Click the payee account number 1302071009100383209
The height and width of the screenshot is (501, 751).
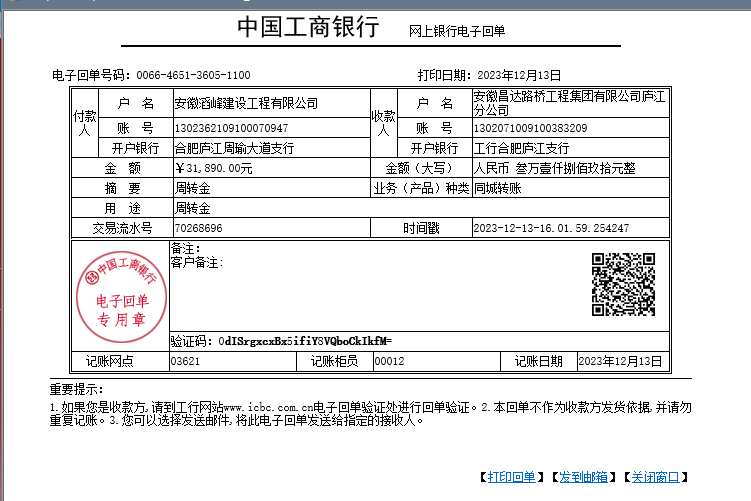coord(530,128)
